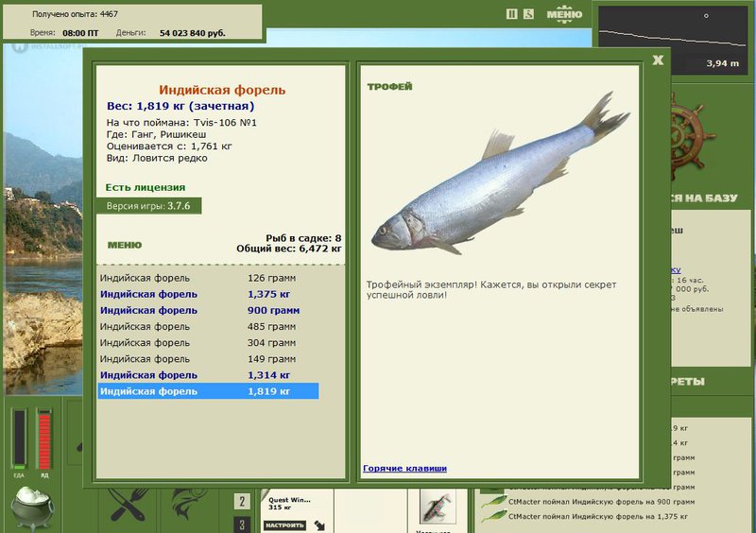The width and height of the screenshot is (756, 533).
Task: Click the Получено опыта: 4467 readout
Action: [x=75, y=14]
